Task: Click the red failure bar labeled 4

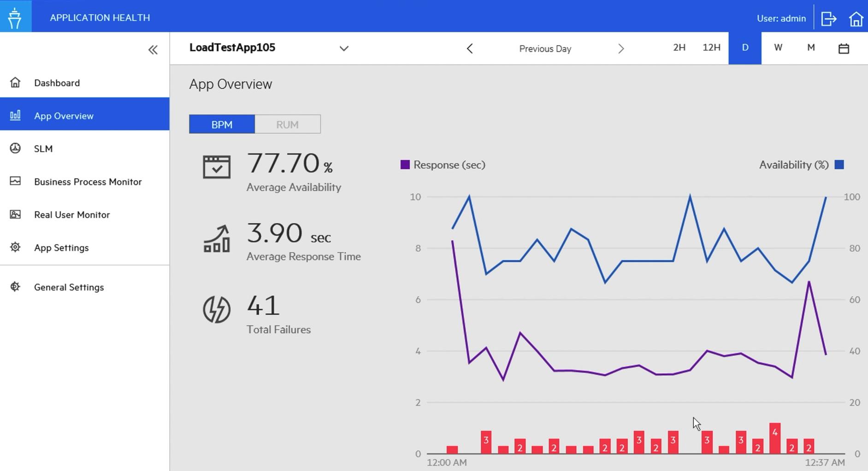Action: pyautogui.click(x=774, y=438)
